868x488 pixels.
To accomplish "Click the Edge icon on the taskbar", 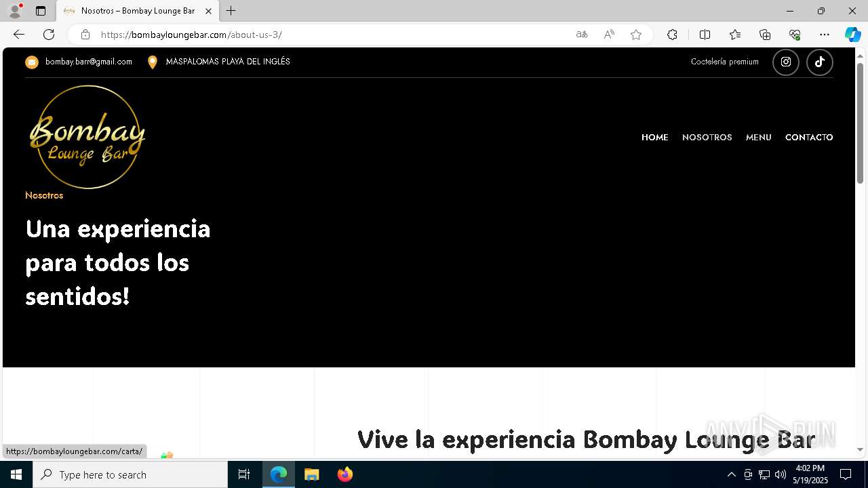I will [279, 474].
